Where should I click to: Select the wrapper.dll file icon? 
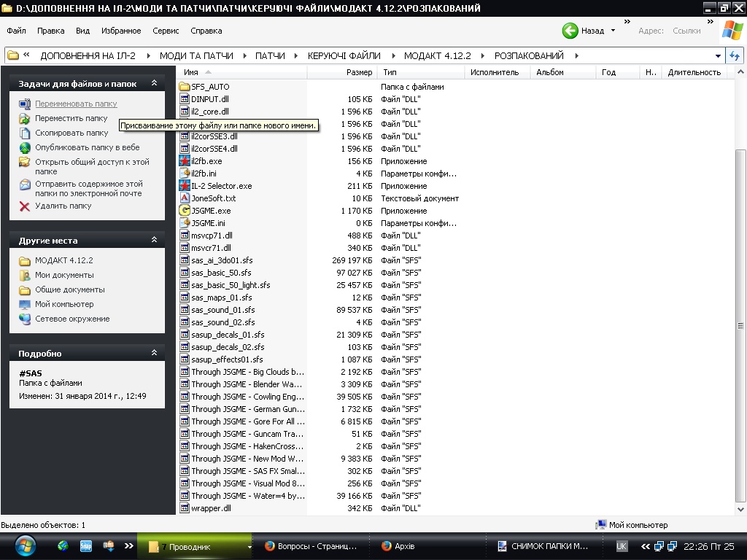click(185, 508)
